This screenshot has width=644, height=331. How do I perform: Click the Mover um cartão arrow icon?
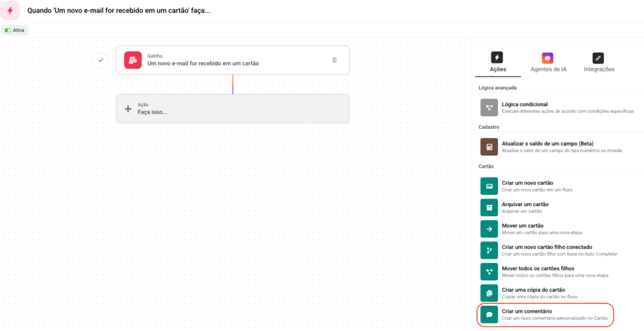pyautogui.click(x=489, y=229)
